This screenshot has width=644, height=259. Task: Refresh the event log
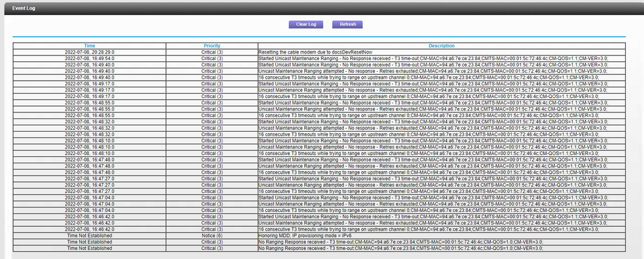tap(347, 25)
